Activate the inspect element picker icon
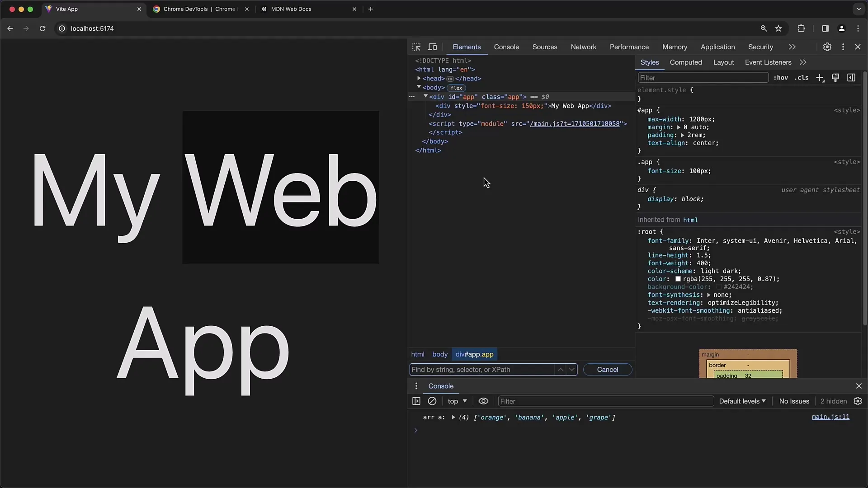This screenshot has width=868, height=488. pyautogui.click(x=416, y=47)
